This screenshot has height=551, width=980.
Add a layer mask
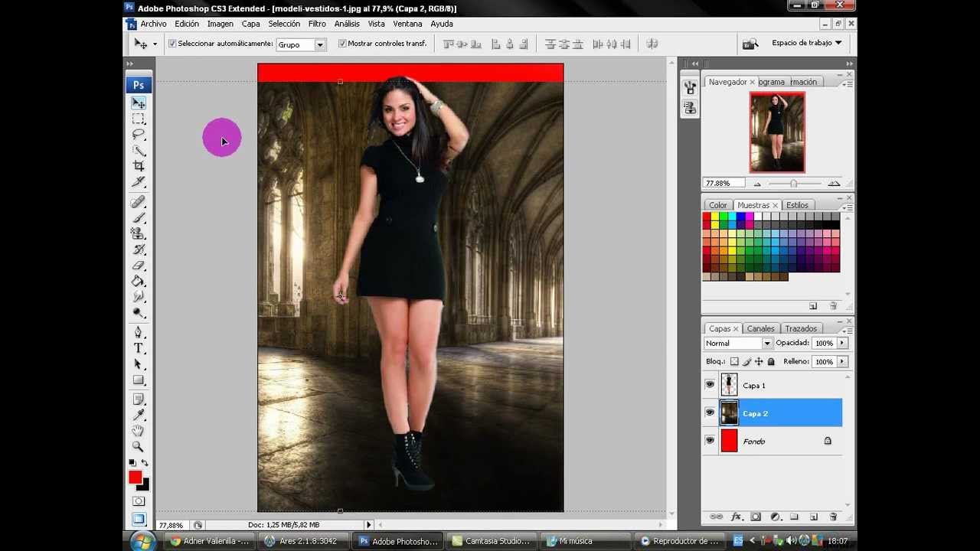[756, 517]
